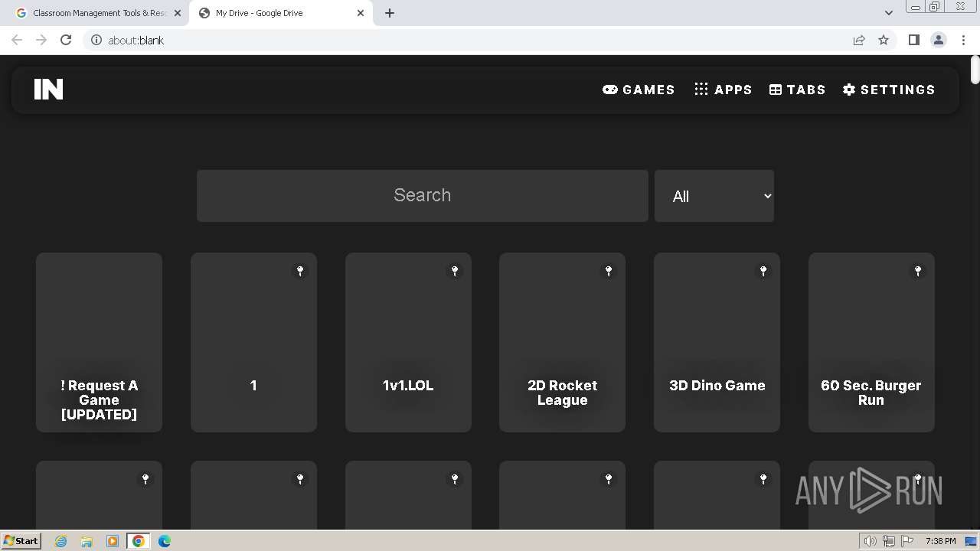Toggle the browser side panel
Viewport: 980px width, 551px height.
coord(913,40)
